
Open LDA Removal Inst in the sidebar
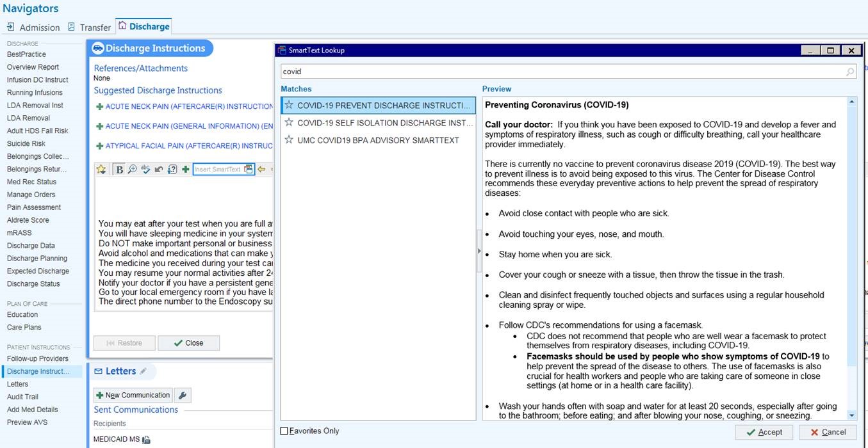tap(35, 106)
